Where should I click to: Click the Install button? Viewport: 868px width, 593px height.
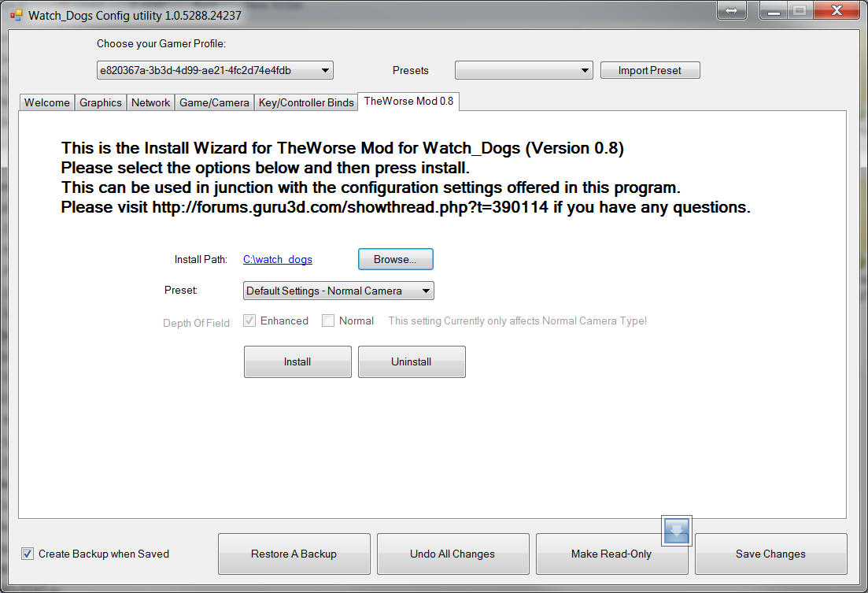[x=297, y=361]
